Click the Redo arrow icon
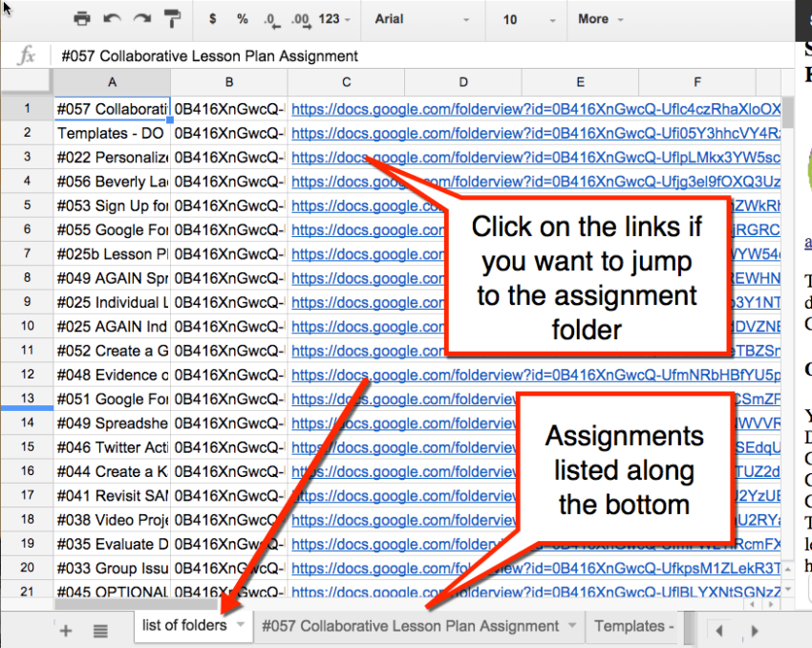 coord(142,19)
